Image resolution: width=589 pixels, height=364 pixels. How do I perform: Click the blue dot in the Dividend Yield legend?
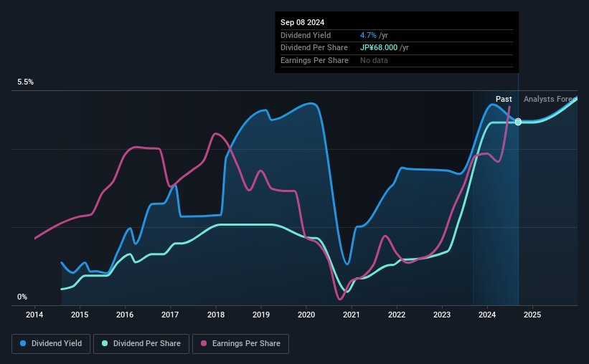23,344
